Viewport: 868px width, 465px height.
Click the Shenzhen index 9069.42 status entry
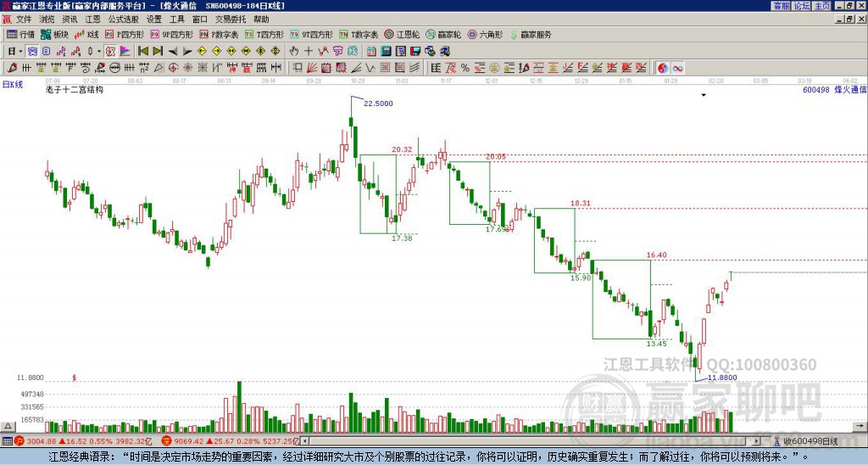(231, 441)
